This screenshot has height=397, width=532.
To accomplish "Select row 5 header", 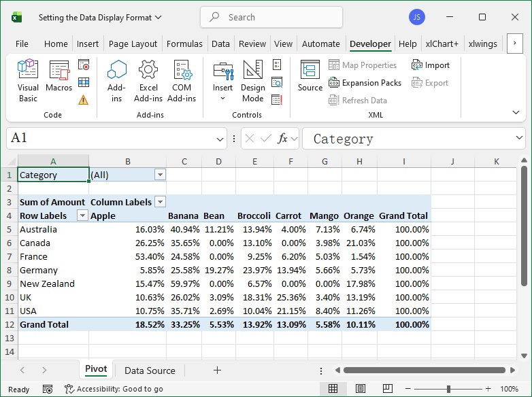I will click(9, 230).
